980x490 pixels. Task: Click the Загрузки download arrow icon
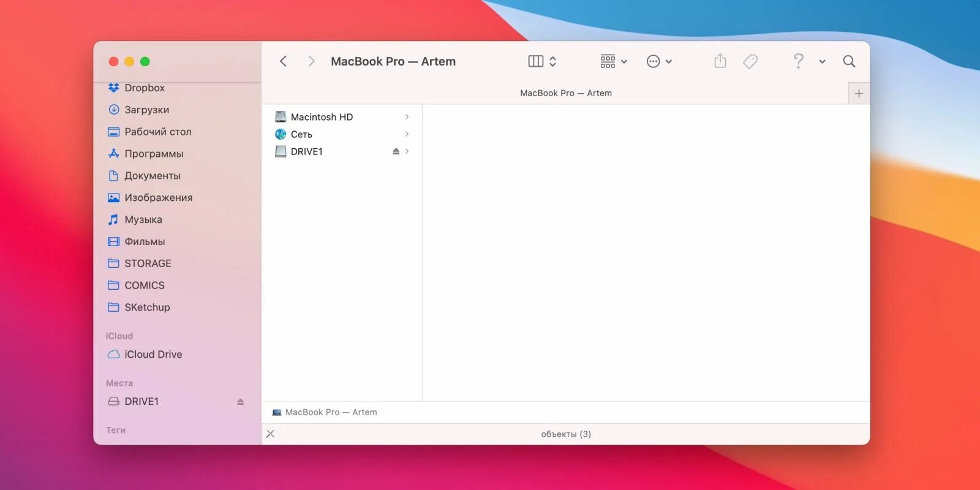[x=113, y=110]
